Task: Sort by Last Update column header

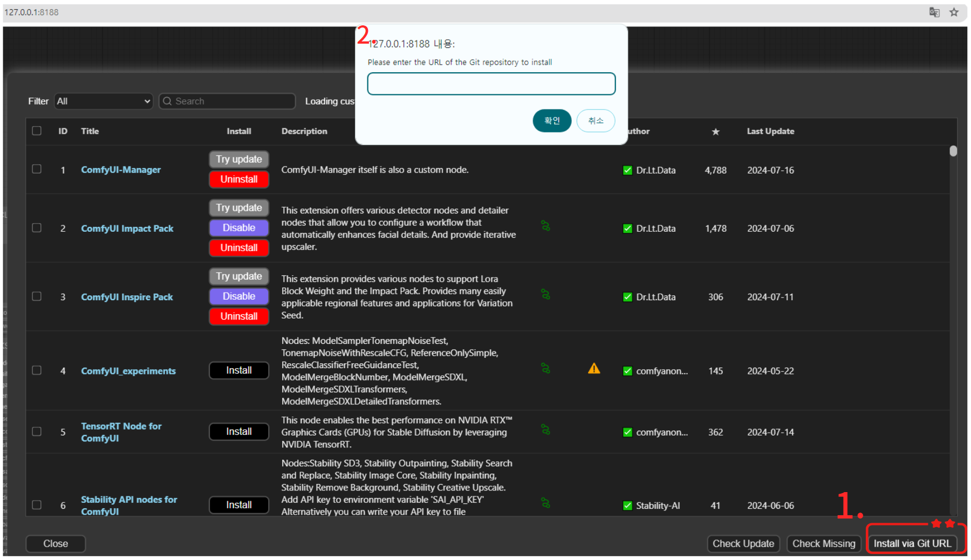Action: click(770, 131)
